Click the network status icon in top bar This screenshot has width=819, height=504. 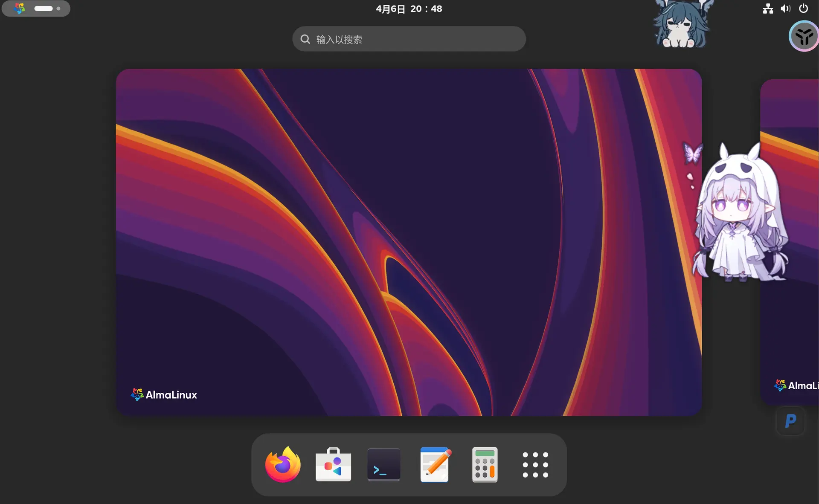pyautogui.click(x=768, y=9)
